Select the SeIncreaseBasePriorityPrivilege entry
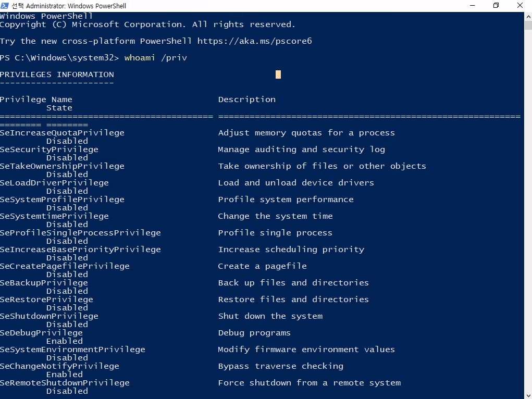Image resolution: width=532 pixels, height=399 pixels. click(80, 250)
